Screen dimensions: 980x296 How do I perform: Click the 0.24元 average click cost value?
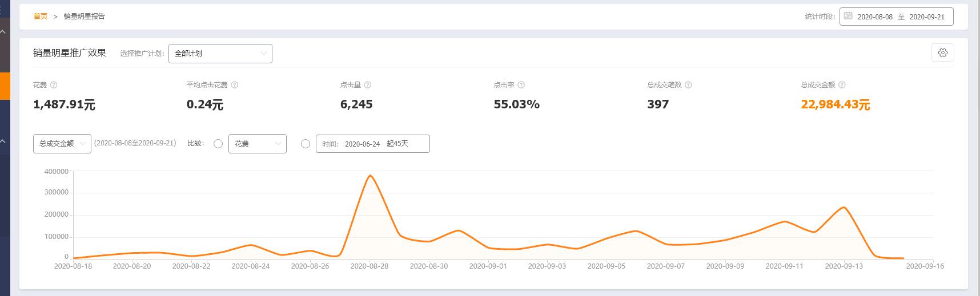pos(204,104)
